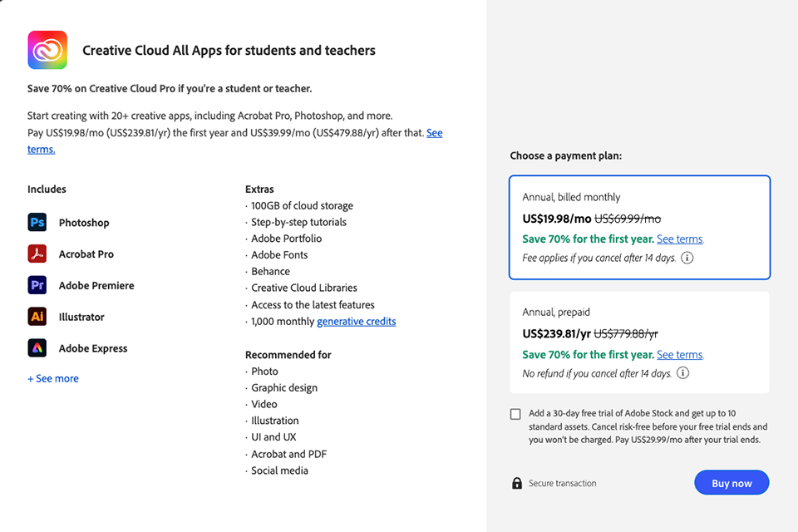Click the Secure transaction label
798x532 pixels.
pyautogui.click(x=563, y=483)
